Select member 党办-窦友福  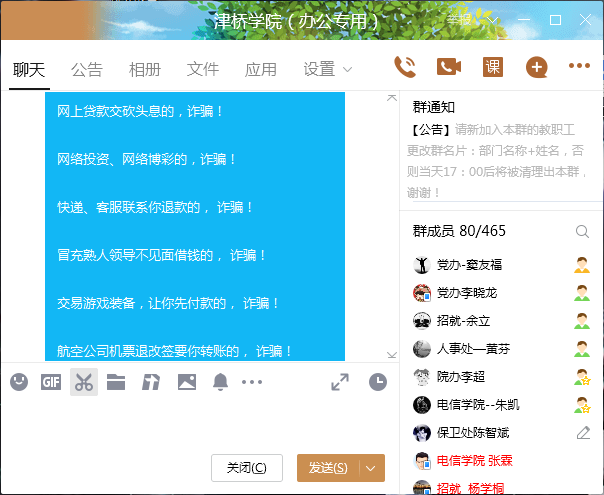[x=501, y=265]
